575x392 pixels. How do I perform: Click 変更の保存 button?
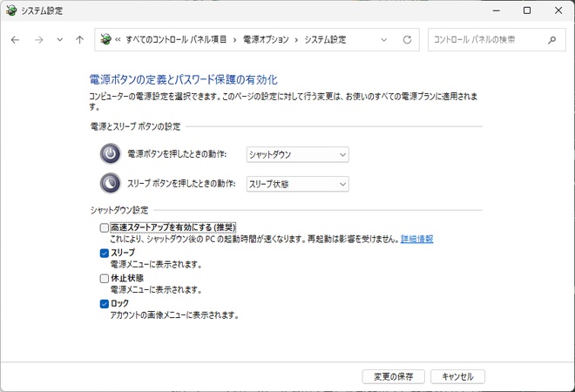pos(393,376)
